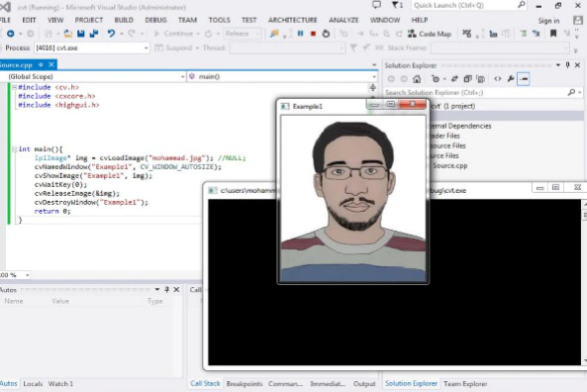Toggle the pin on Source.cpp tab

41,64
